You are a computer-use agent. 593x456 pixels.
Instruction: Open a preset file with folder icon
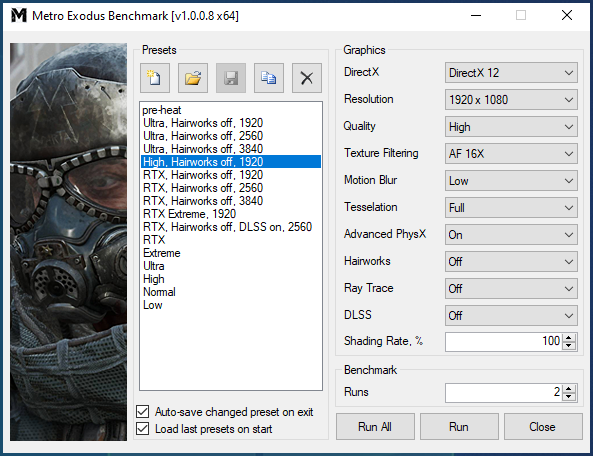[x=193, y=78]
